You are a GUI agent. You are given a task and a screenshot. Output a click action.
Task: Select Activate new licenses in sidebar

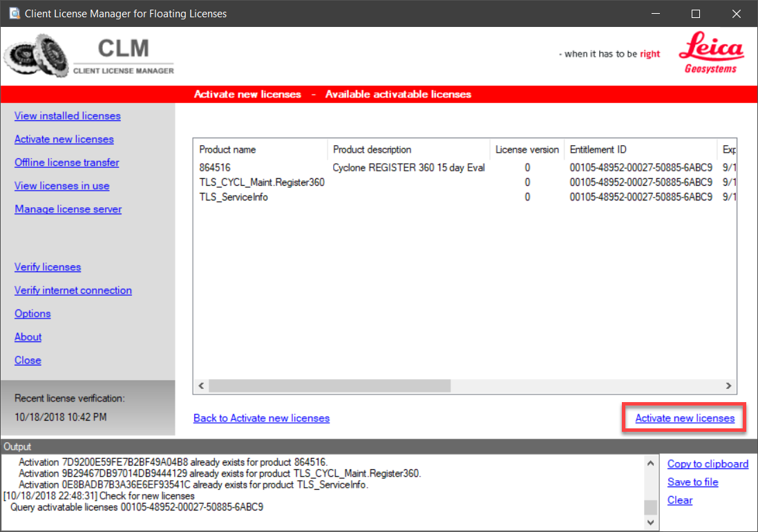pos(64,139)
